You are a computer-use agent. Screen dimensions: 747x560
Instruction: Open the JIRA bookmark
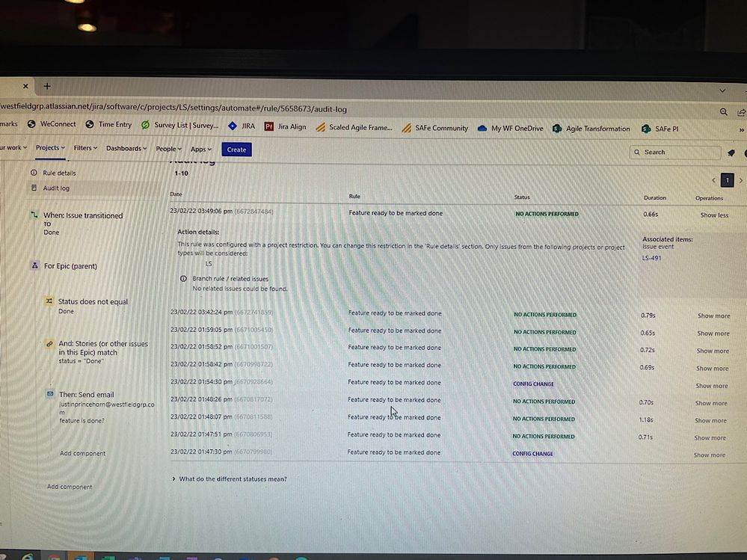tap(242, 126)
